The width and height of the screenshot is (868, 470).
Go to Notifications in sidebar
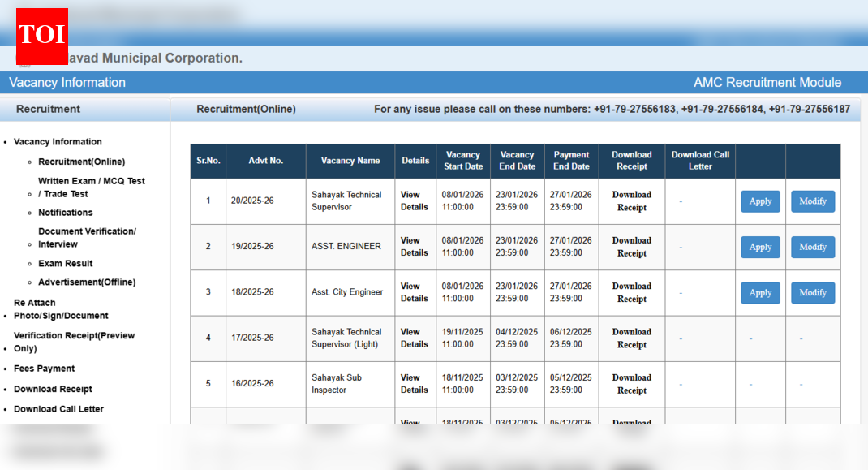click(x=65, y=213)
